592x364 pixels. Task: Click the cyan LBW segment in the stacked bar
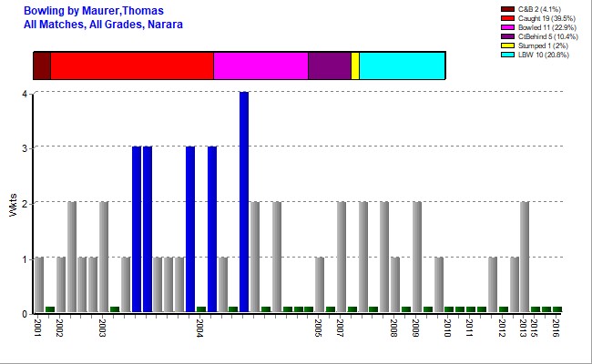[x=402, y=66]
